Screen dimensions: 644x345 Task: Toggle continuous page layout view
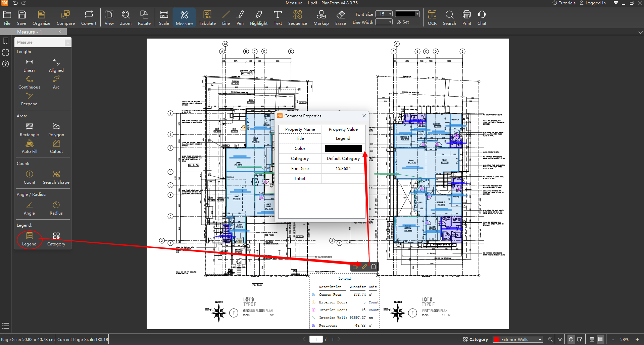click(600, 339)
